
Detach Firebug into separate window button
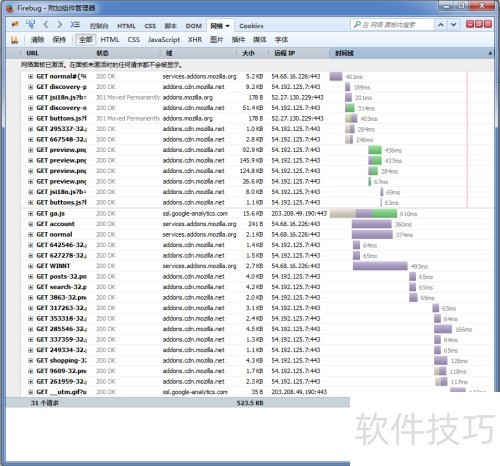(479, 24)
